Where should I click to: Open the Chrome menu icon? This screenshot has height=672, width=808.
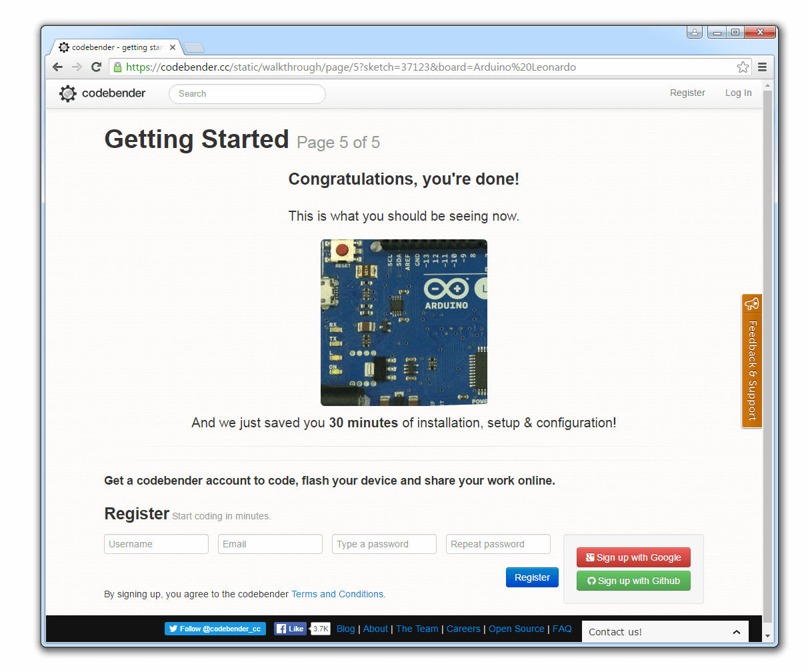click(762, 67)
